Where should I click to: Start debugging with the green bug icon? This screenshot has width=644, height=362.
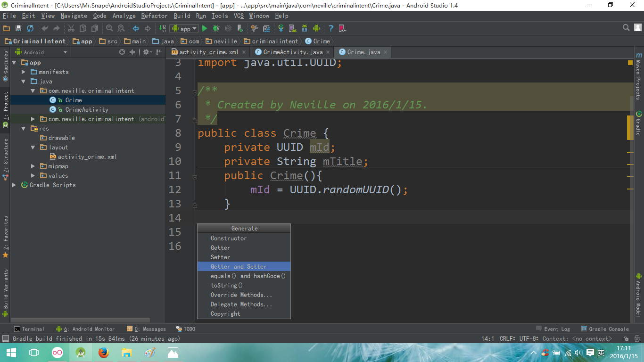(x=216, y=28)
